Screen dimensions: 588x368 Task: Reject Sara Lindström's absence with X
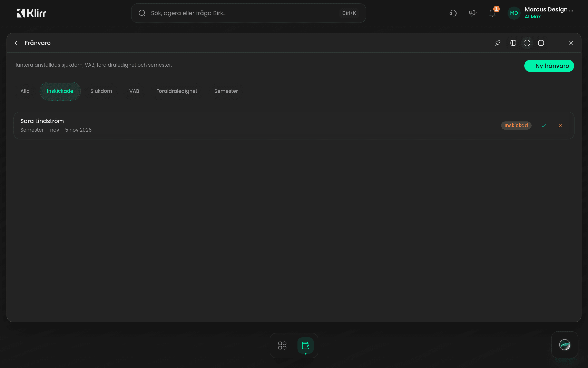pos(560,126)
